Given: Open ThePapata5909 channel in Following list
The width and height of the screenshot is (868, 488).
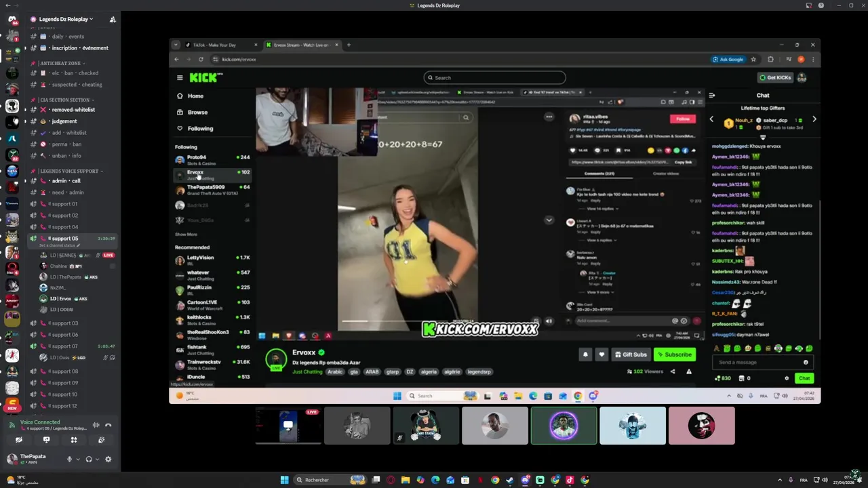Looking at the screenshot, I should [212, 190].
